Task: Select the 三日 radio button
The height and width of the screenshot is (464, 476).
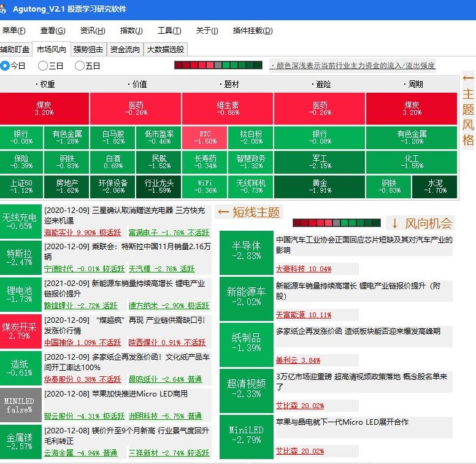Action: (x=43, y=66)
